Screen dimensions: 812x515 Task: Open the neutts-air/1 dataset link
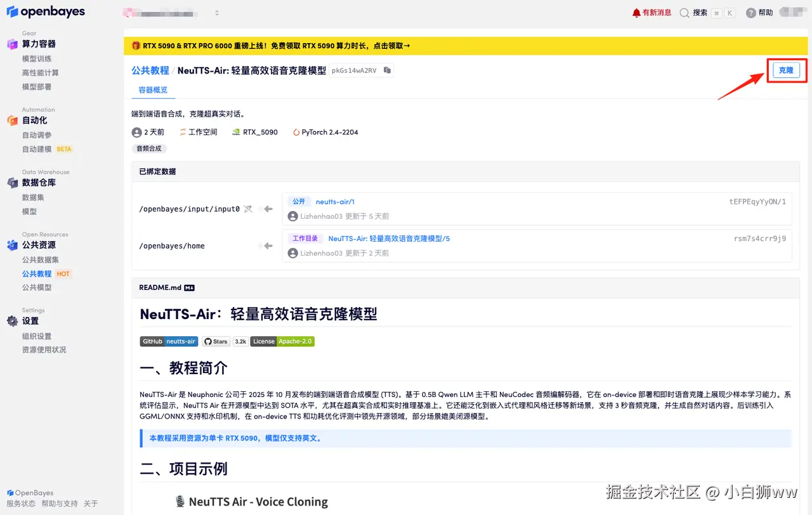[x=335, y=202]
